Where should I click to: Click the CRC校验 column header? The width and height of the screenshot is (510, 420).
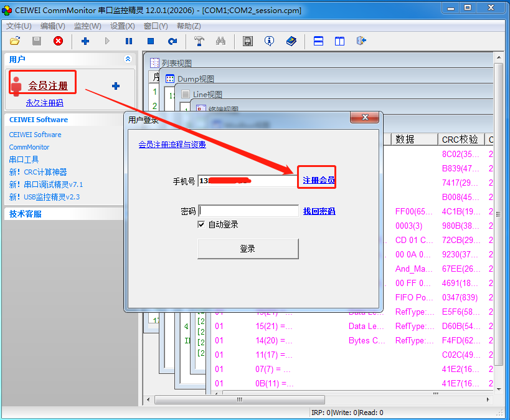(461, 140)
